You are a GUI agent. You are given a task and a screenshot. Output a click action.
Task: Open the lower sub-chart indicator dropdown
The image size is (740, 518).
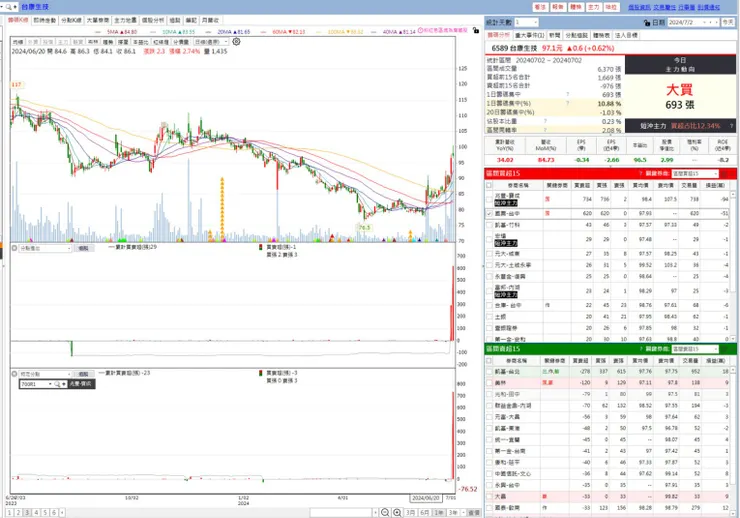click(x=45, y=374)
